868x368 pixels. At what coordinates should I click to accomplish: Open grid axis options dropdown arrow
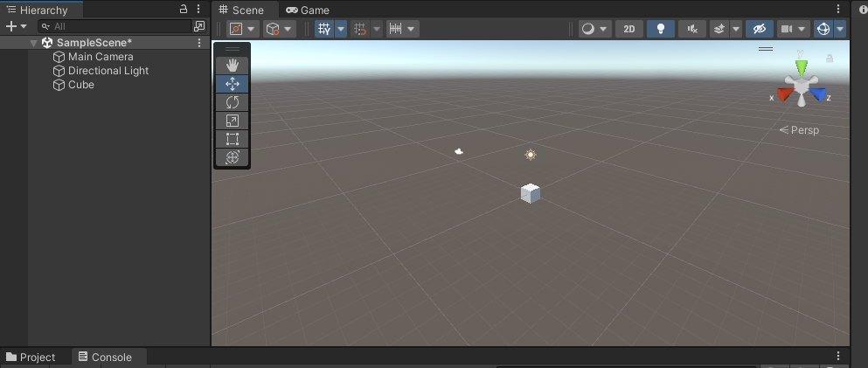point(341,29)
